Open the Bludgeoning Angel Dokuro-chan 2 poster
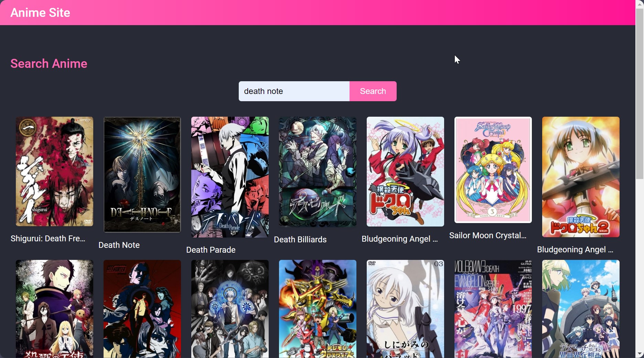 coord(581,177)
